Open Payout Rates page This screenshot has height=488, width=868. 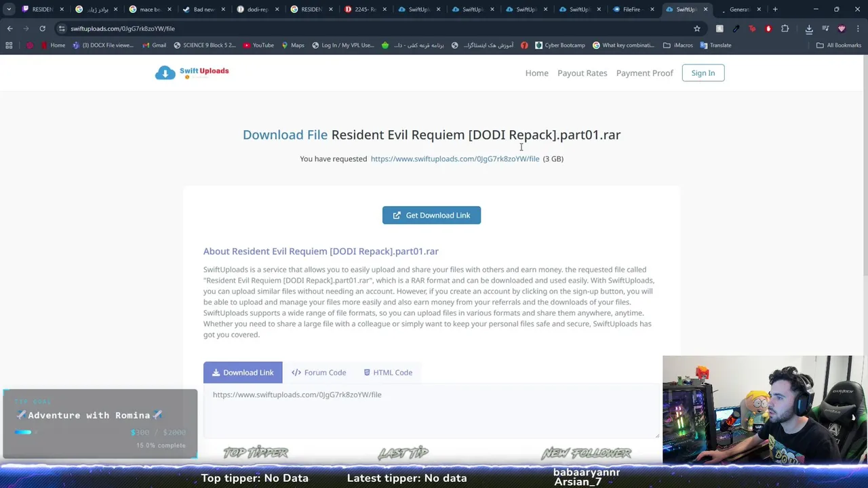(582, 73)
